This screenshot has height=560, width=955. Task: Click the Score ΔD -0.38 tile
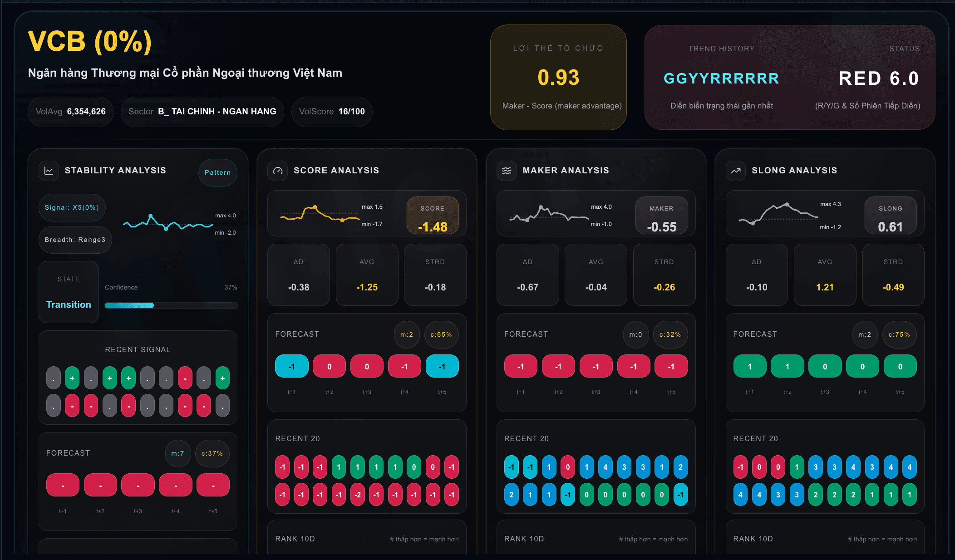[x=299, y=275]
